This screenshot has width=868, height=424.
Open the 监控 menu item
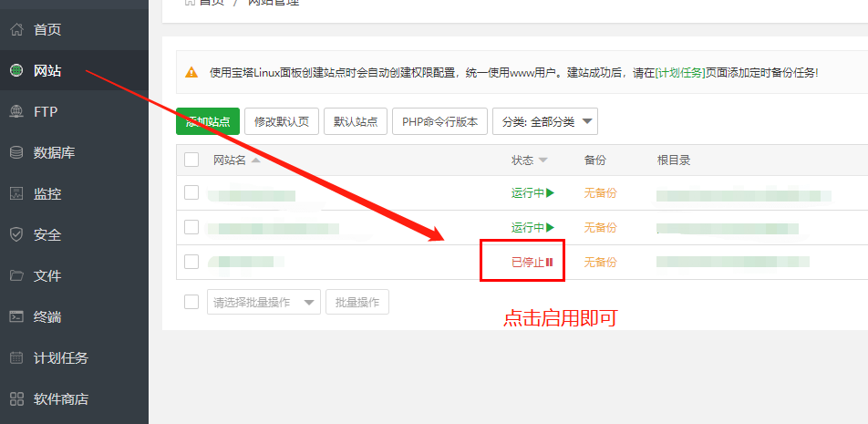74,193
